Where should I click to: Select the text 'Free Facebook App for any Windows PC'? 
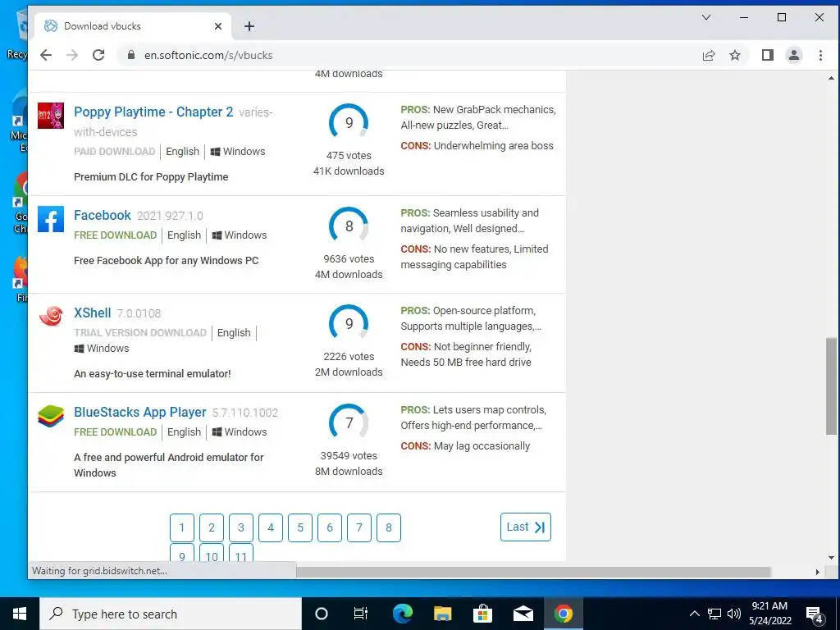pyautogui.click(x=166, y=261)
